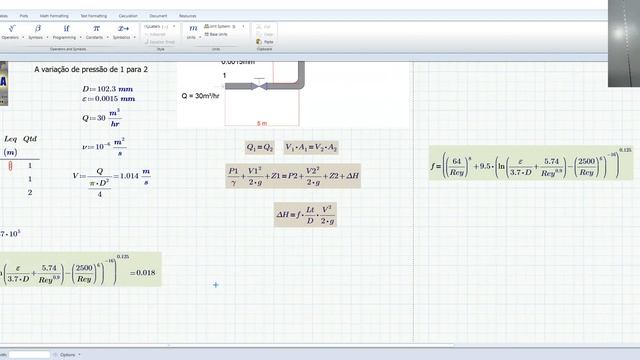Expand the Programming dropdown arrow
Image resolution: width=640 pixels, height=360 pixels.
pos(80,38)
